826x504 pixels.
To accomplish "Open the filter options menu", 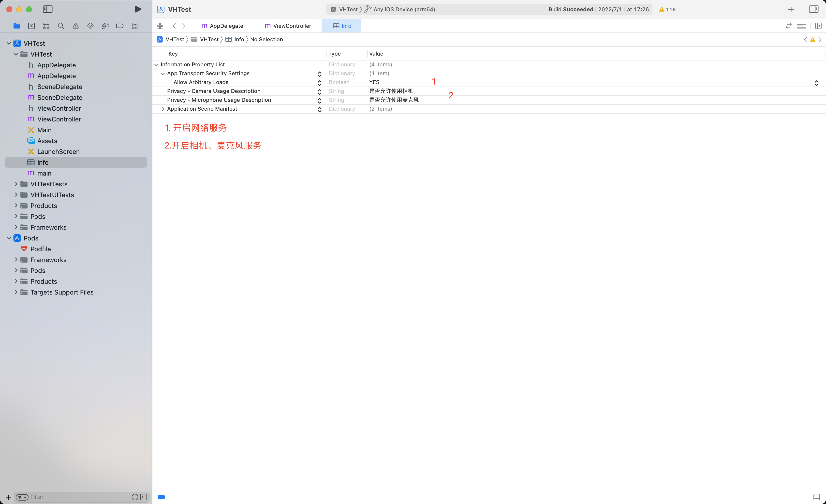I will [22, 497].
